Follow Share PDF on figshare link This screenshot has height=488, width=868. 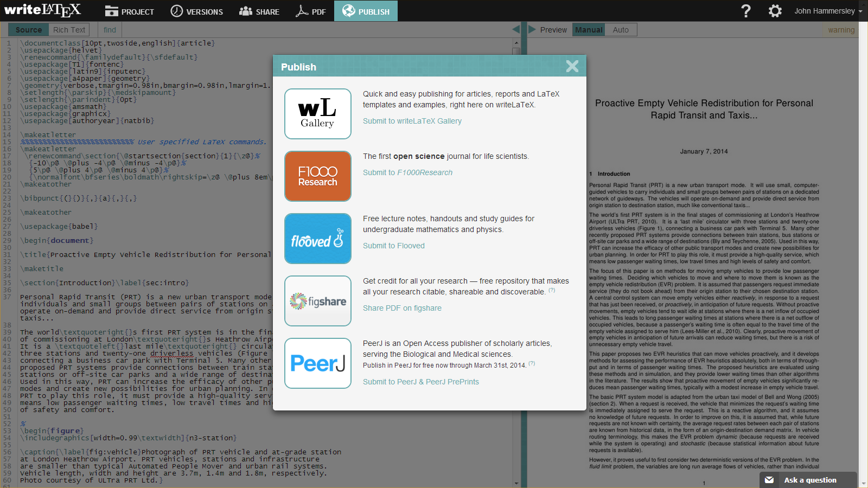(x=402, y=308)
